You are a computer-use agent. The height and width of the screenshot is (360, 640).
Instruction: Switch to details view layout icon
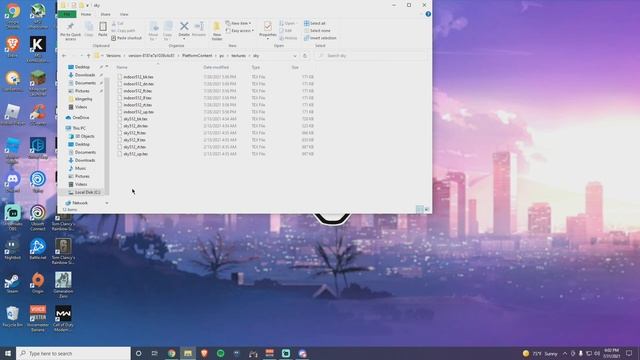(x=419, y=209)
